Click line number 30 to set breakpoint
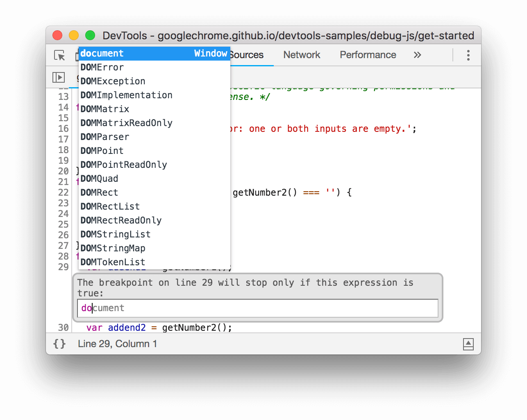This screenshot has width=527, height=420. tap(63, 327)
